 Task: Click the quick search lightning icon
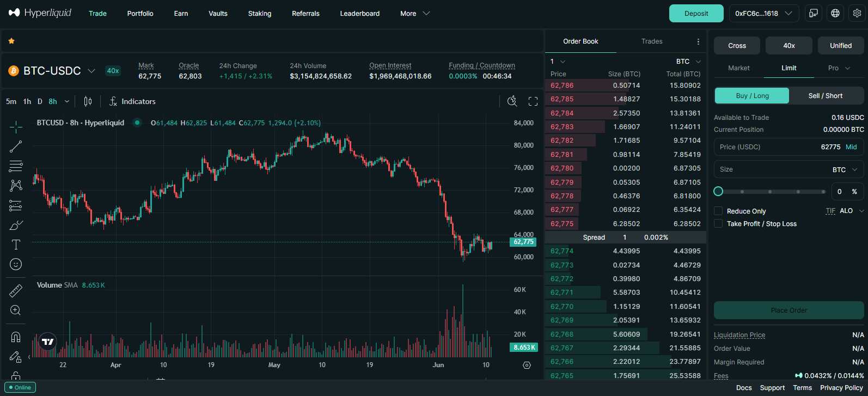pyautogui.click(x=512, y=101)
